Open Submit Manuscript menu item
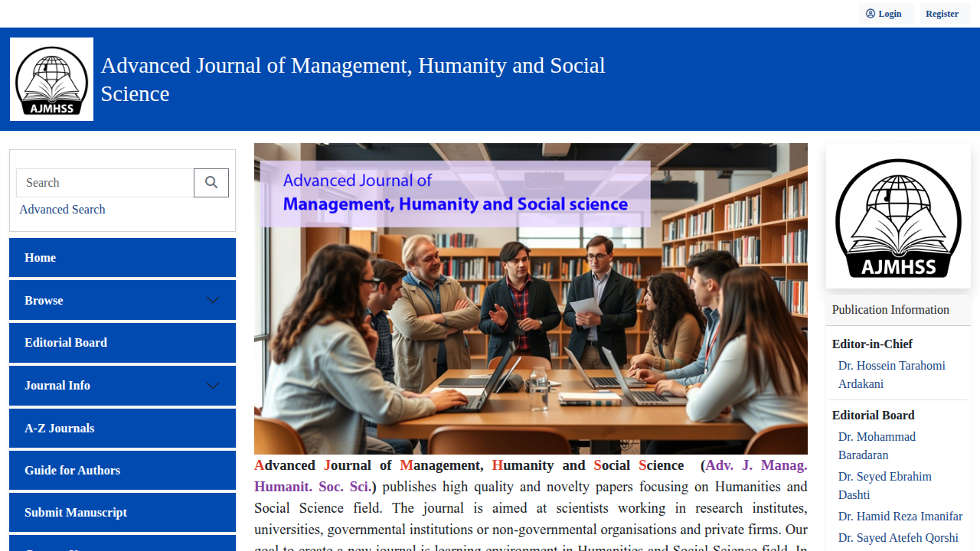 [x=122, y=513]
